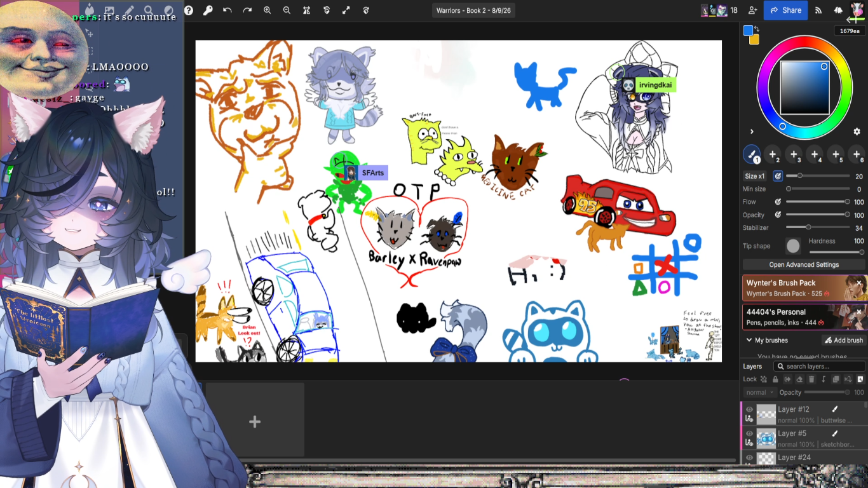Viewport: 868px width, 488px height.
Task: Click the search layers field
Action: point(819,367)
